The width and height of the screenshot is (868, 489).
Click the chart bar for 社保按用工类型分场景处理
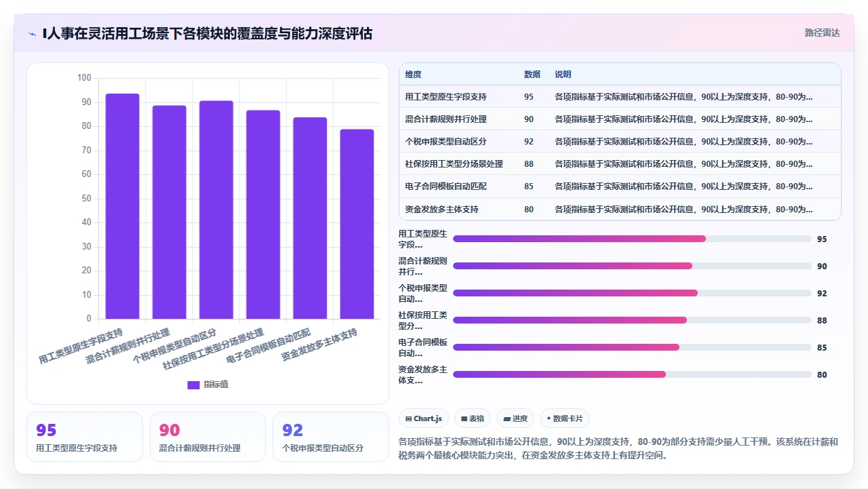pos(263,214)
